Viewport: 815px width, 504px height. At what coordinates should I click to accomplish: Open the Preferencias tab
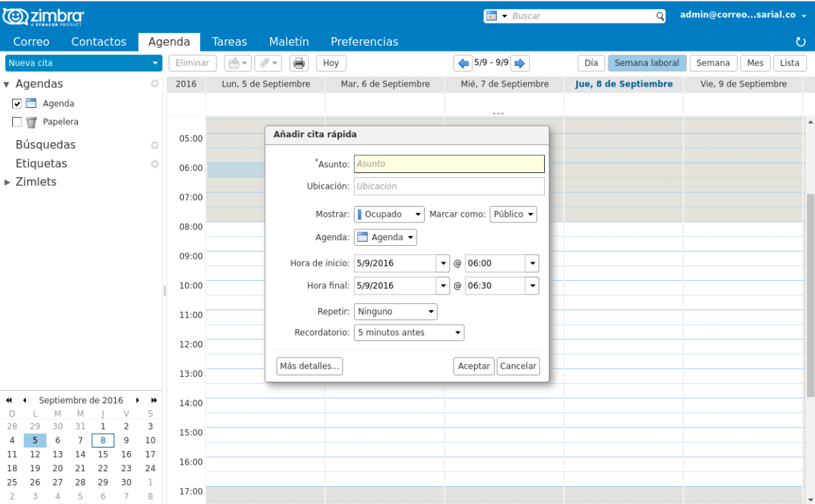(364, 41)
